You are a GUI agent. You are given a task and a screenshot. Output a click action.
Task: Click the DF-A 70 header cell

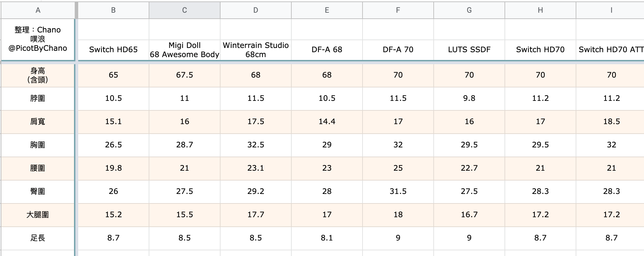pos(398,50)
